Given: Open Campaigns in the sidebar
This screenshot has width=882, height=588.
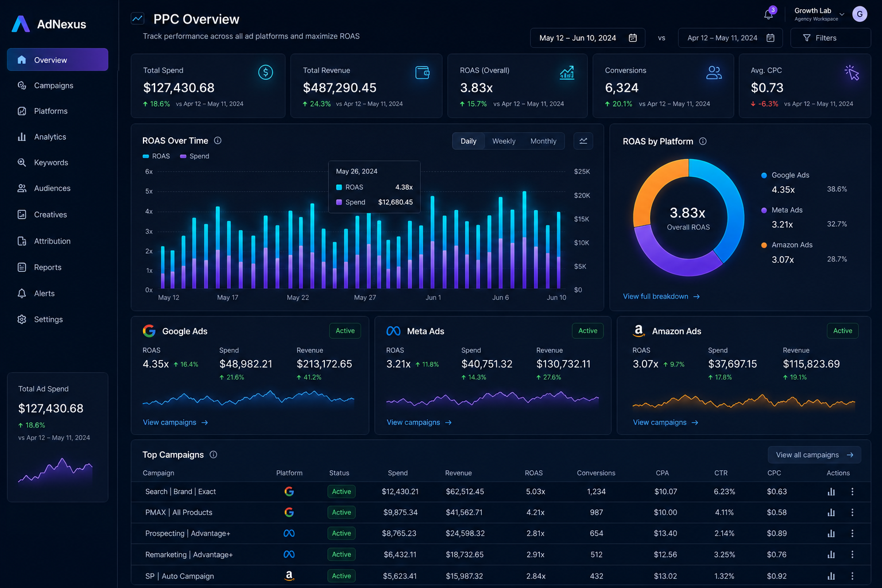Looking at the screenshot, I should (x=57, y=86).
